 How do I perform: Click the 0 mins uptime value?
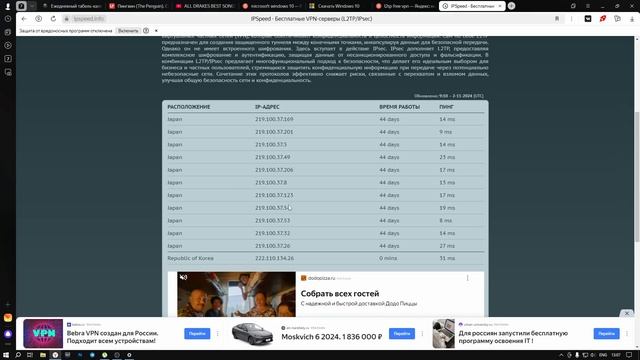[388, 258]
